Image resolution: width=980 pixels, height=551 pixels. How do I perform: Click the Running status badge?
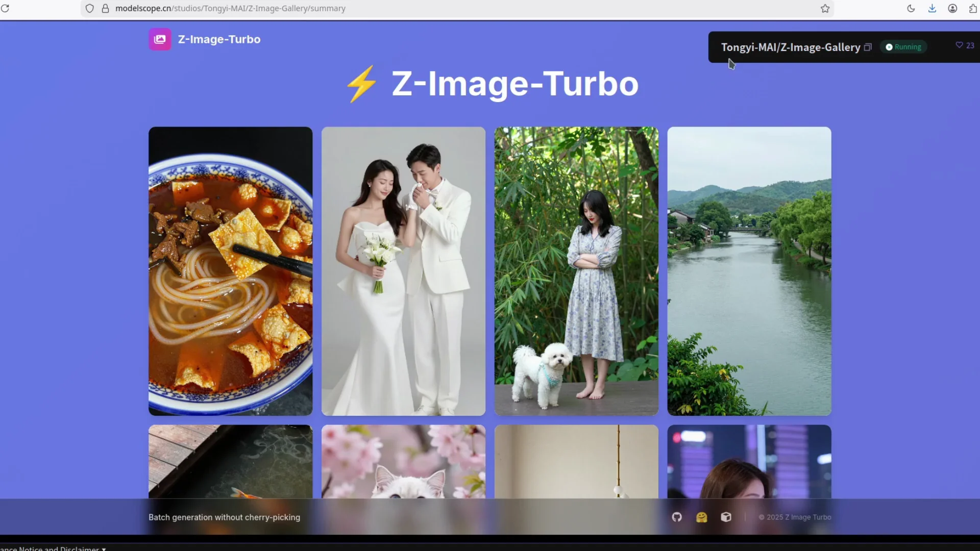pos(903,47)
